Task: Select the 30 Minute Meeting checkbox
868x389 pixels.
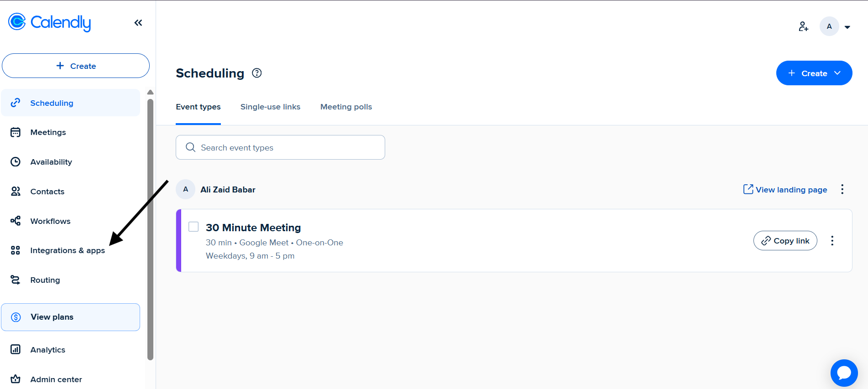Action: tap(193, 227)
